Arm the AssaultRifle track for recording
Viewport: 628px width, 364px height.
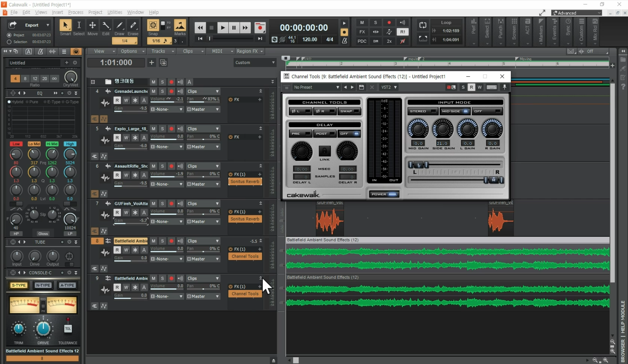(171, 166)
